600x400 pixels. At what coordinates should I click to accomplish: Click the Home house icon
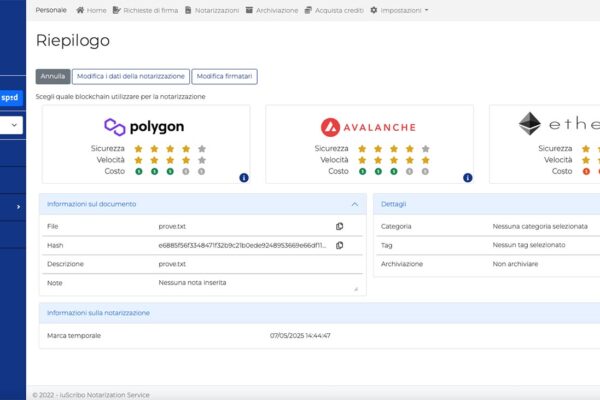coord(80,10)
